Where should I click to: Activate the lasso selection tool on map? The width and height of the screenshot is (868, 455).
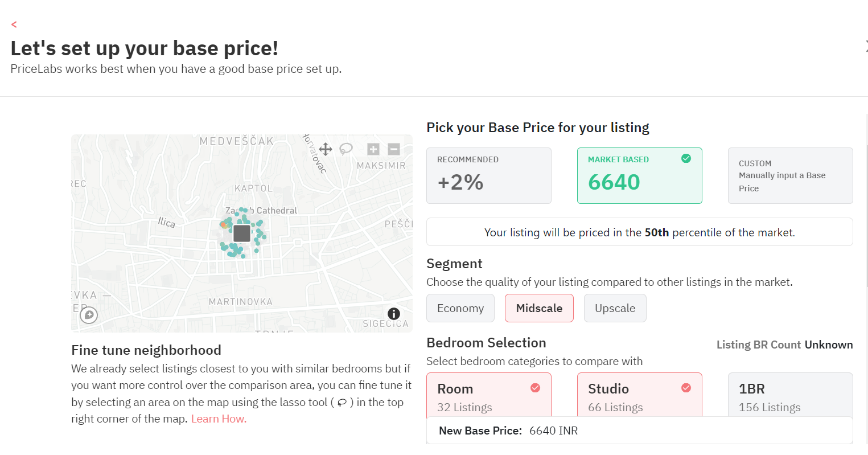[x=346, y=149]
